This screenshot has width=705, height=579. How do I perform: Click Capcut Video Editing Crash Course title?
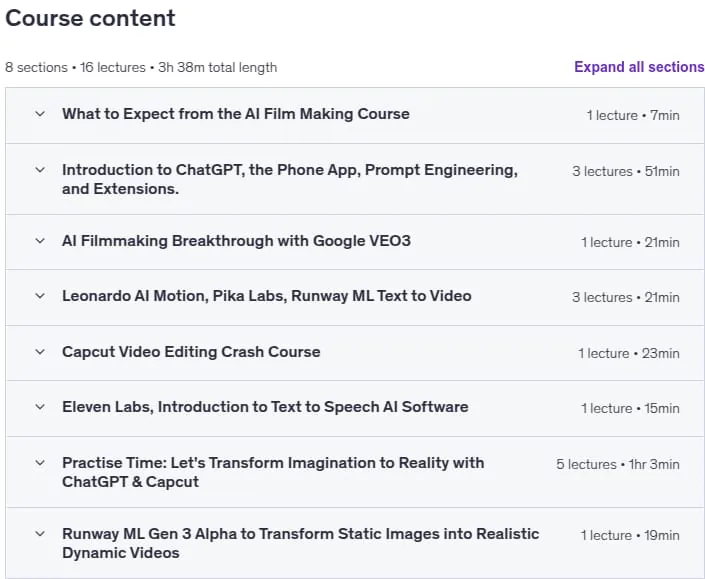[191, 352]
